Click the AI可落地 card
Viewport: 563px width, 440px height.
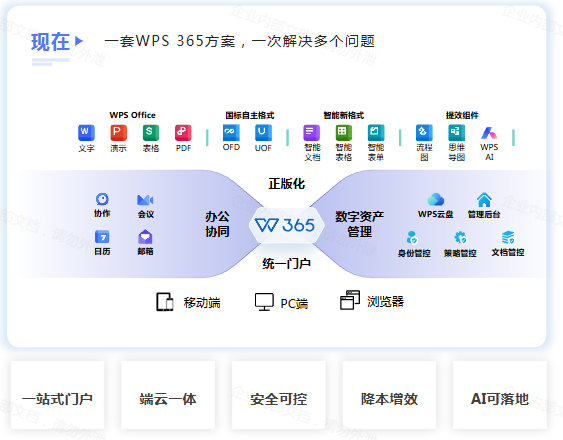point(500,395)
